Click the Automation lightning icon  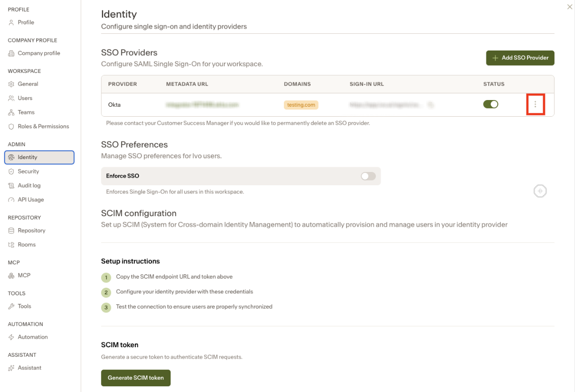point(11,337)
